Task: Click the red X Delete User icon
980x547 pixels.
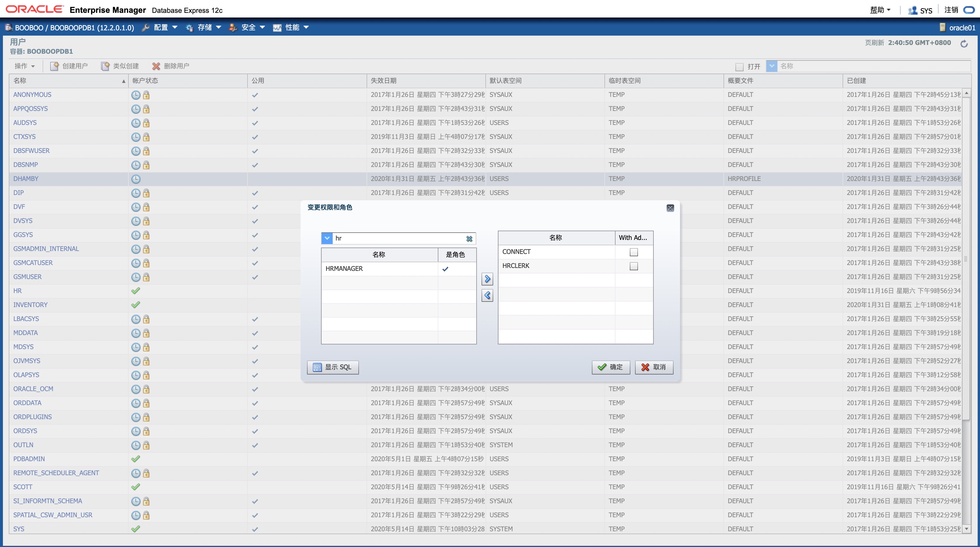Action: (156, 66)
